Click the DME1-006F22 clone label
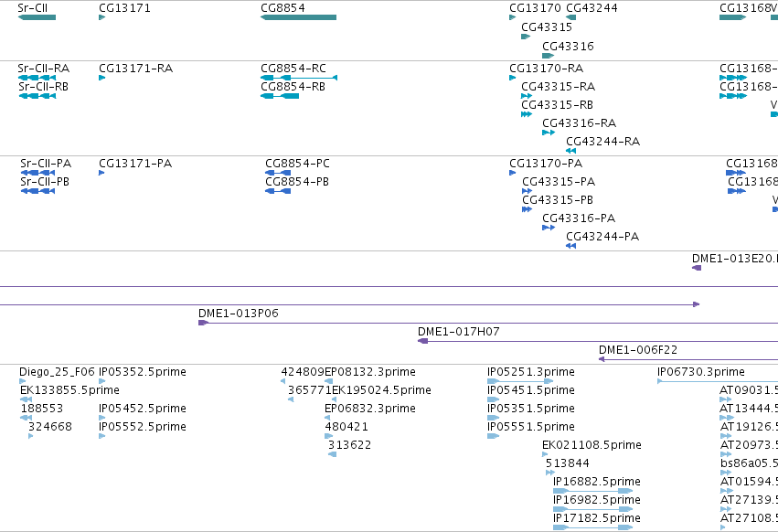Image resolution: width=778 pixels, height=532 pixels. click(x=638, y=350)
